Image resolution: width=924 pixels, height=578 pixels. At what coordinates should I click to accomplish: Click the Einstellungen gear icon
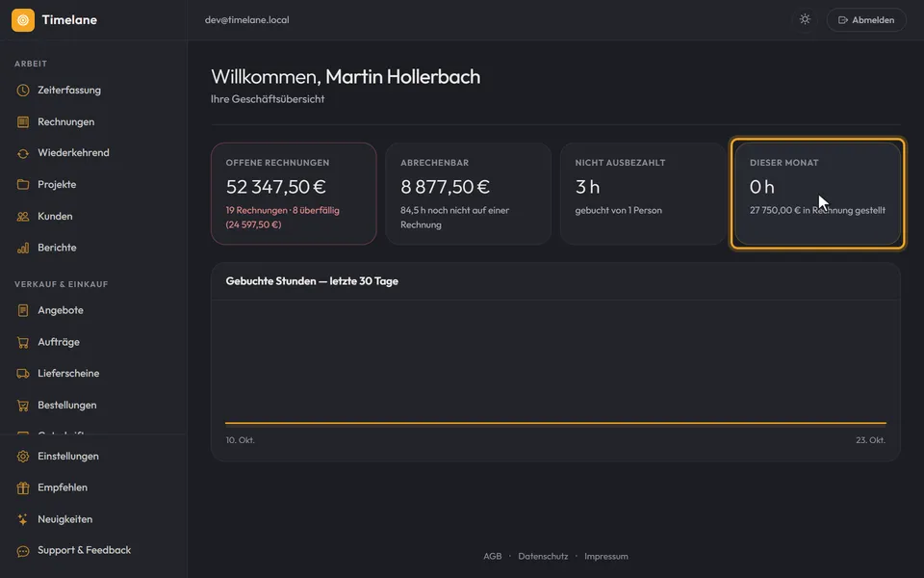[23, 457]
